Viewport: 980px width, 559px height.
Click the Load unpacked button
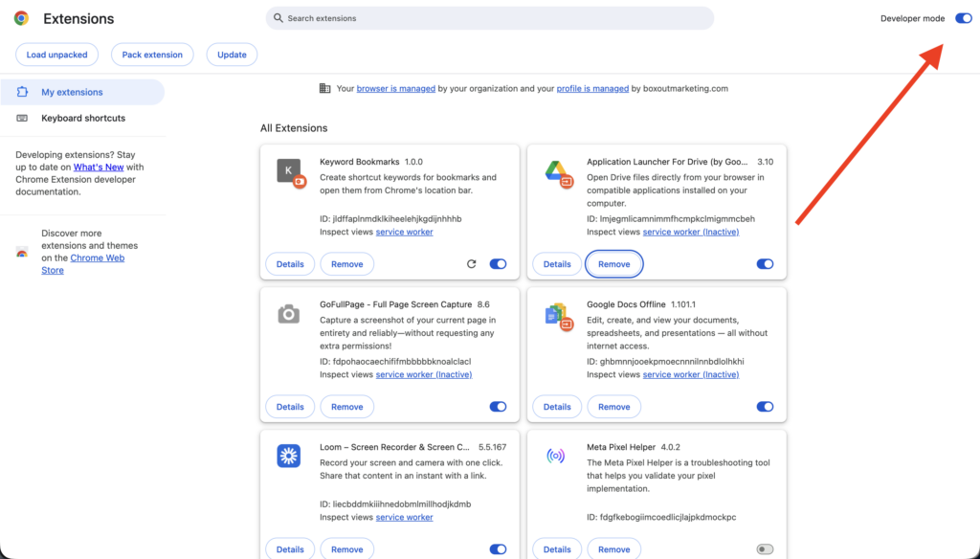click(56, 55)
